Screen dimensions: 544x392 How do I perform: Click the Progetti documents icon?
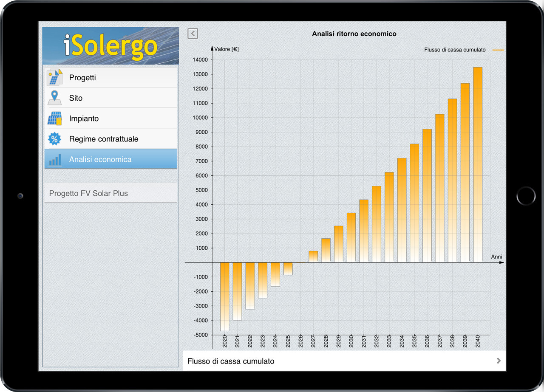(x=54, y=77)
